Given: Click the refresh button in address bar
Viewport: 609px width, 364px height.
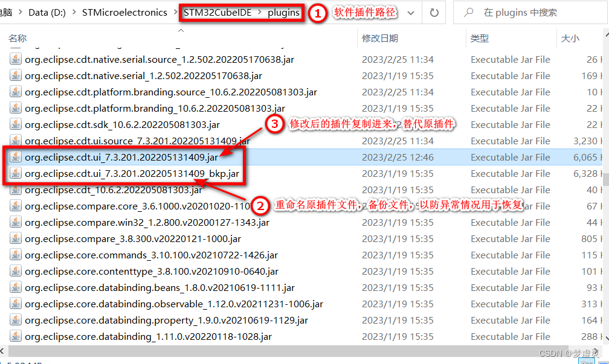Looking at the screenshot, I should click(434, 13).
